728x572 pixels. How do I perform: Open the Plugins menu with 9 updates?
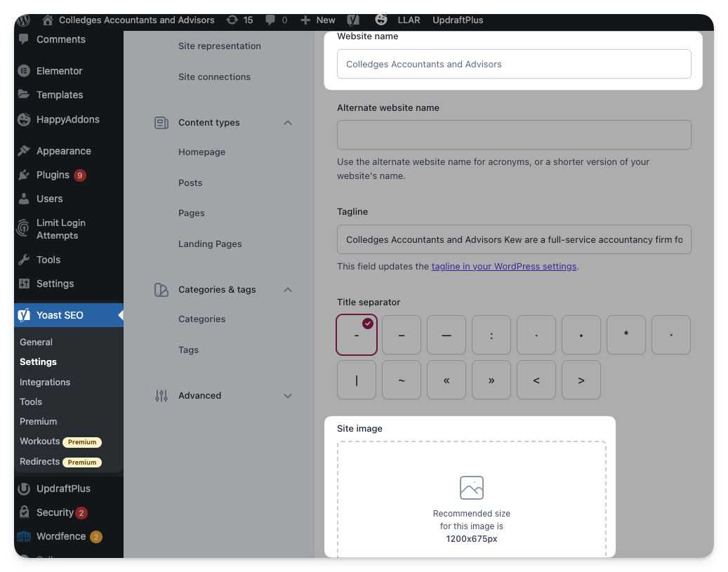point(53,175)
